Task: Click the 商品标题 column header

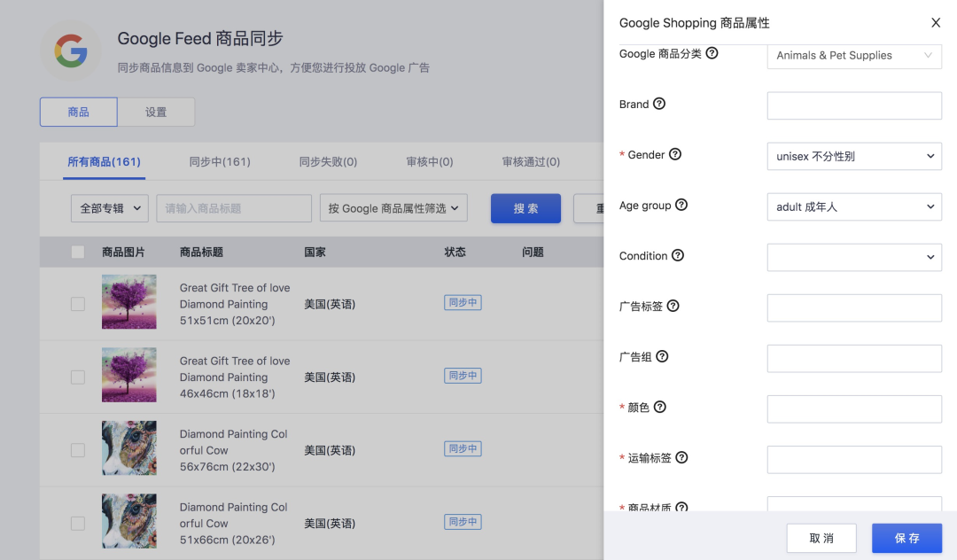Action: (201, 252)
